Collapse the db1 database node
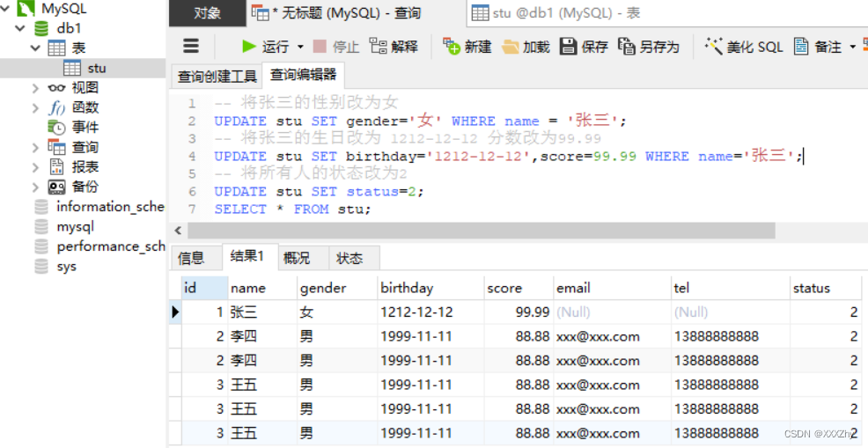The image size is (868, 448). coord(20,28)
